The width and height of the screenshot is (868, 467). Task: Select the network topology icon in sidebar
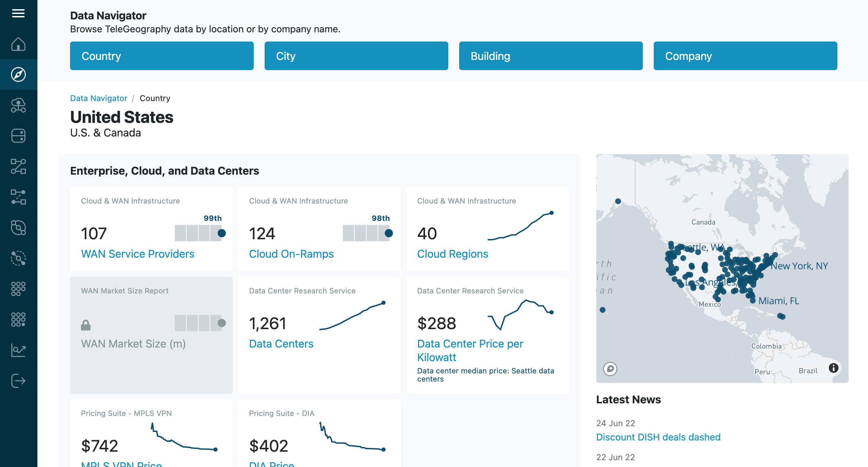point(19,166)
